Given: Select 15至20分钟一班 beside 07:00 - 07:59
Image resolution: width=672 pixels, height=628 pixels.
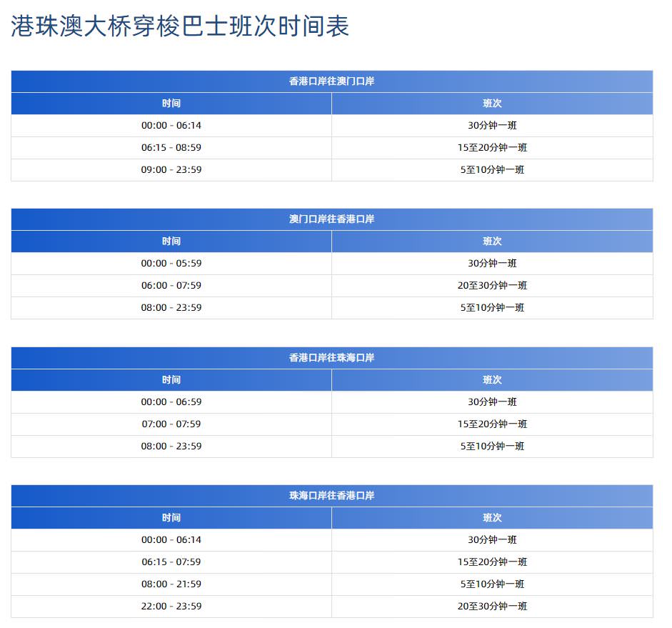Looking at the screenshot, I should [x=492, y=424].
